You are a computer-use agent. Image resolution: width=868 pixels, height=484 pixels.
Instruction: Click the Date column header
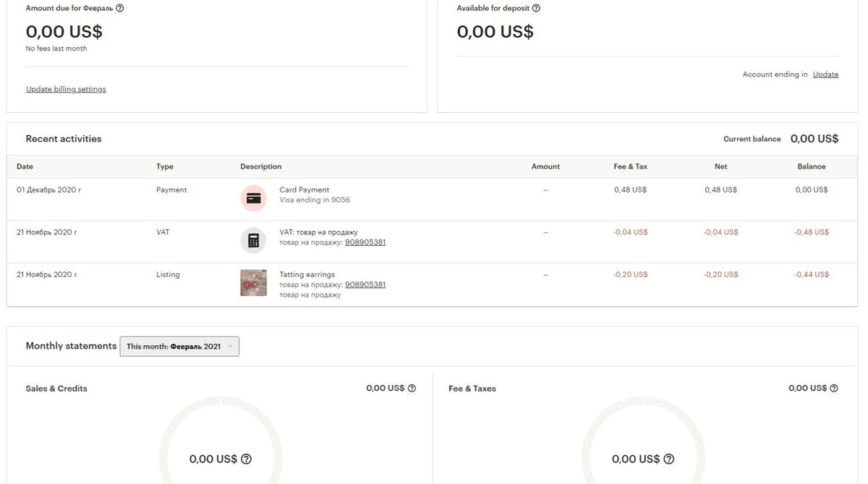(x=25, y=166)
